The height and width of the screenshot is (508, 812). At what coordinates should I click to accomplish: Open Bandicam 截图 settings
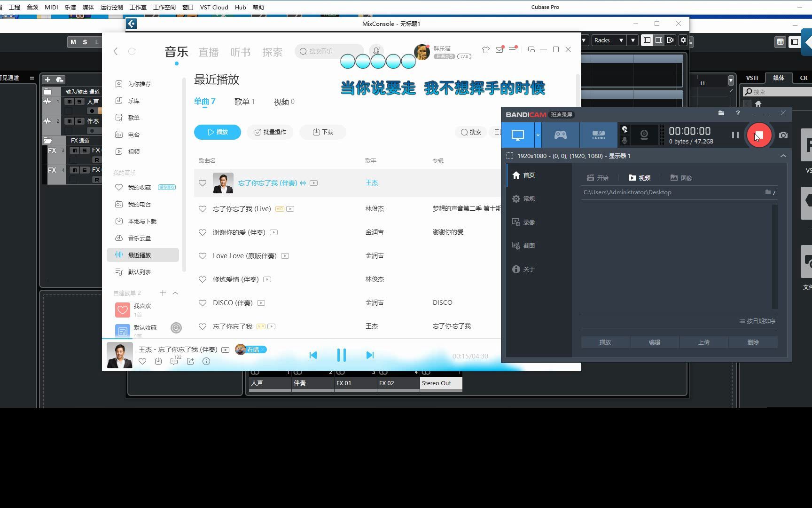[x=524, y=246]
